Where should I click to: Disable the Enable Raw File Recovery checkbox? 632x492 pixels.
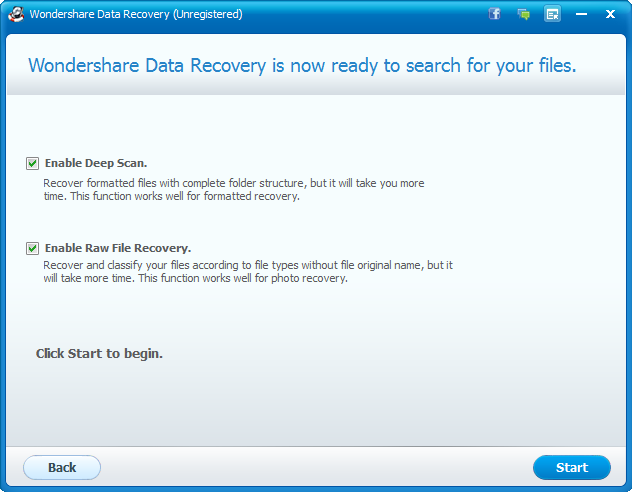(x=33, y=248)
